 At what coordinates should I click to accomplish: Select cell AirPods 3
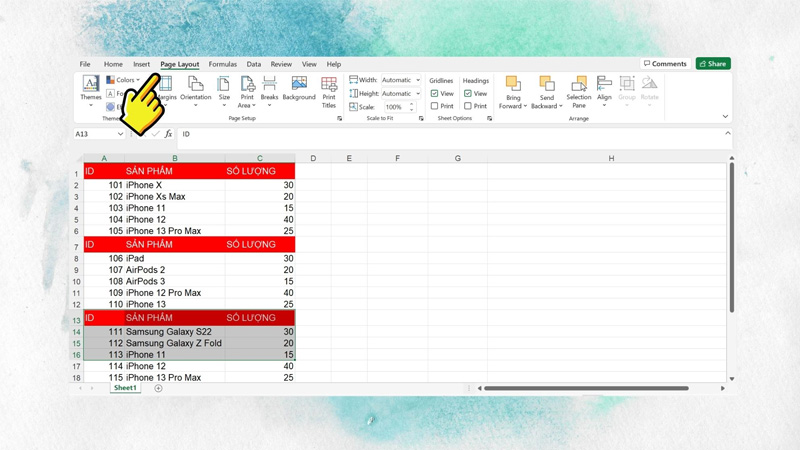174,281
